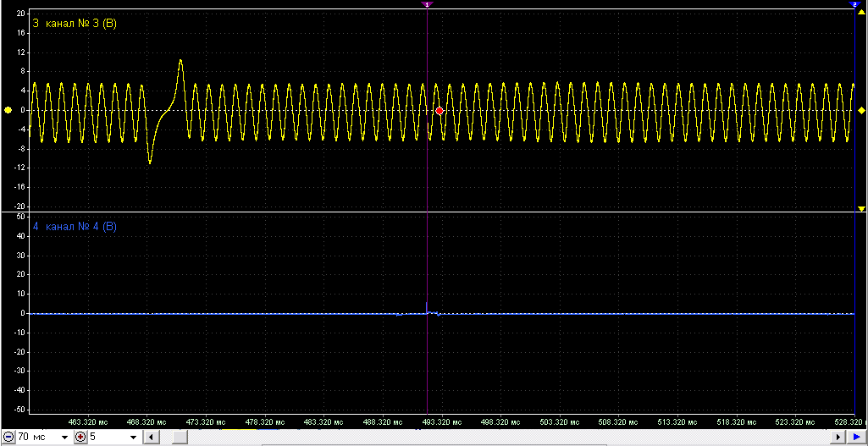
Task: Click the blue play arrow button
Action: (856, 438)
